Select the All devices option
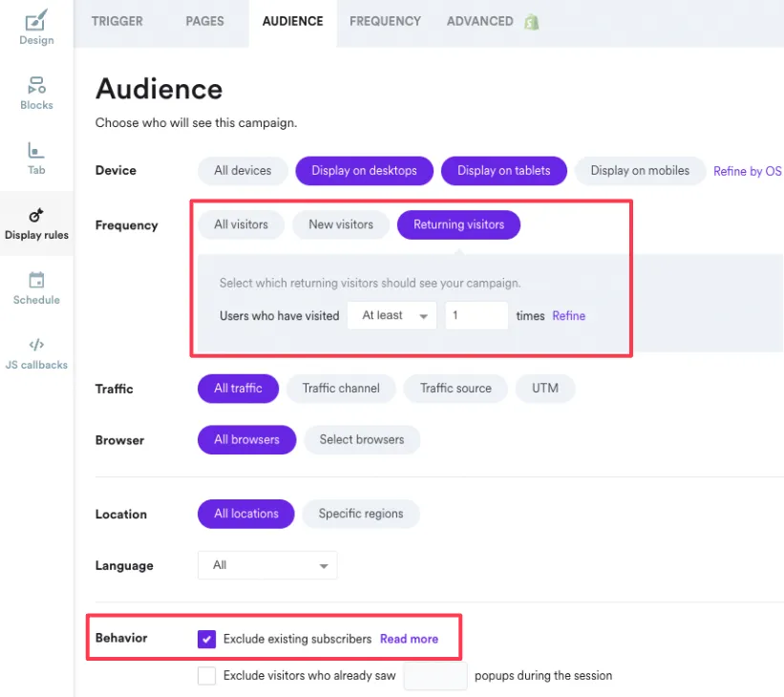 (243, 171)
